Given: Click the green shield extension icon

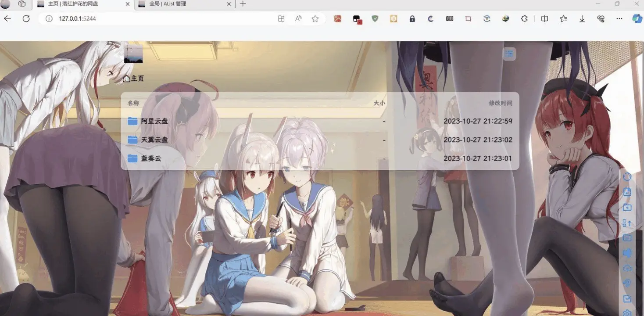Looking at the screenshot, I should click(375, 19).
